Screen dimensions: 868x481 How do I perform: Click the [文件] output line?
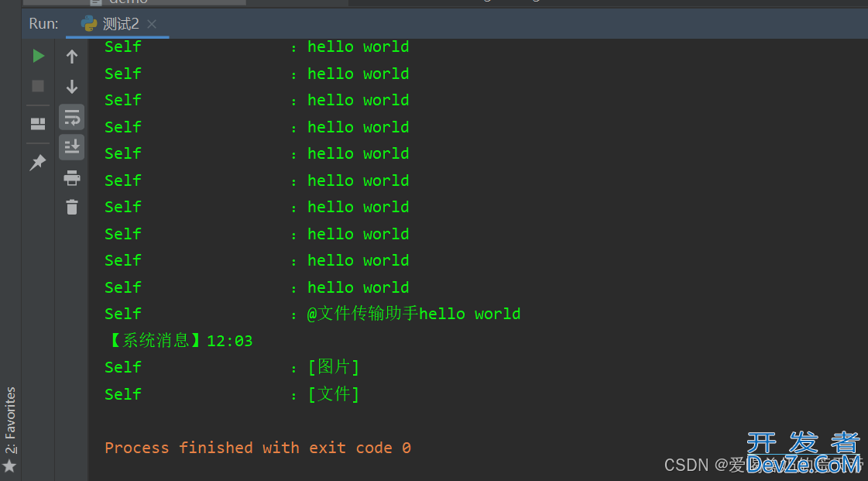pos(333,394)
